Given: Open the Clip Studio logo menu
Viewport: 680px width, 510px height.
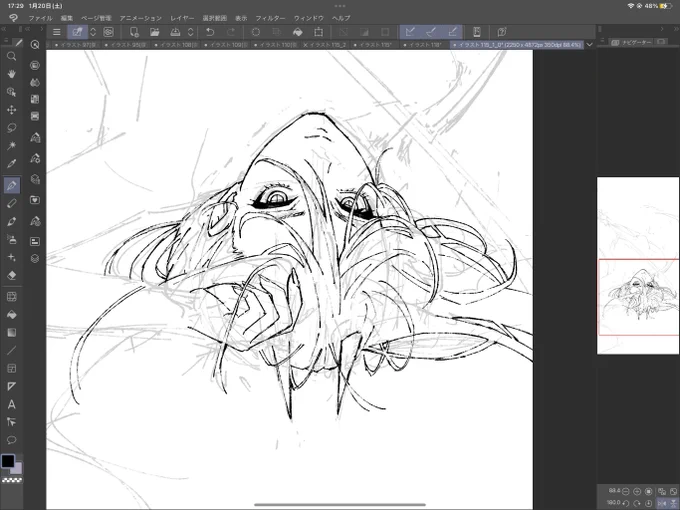Looking at the screenshot, I should pyautogui.click(x=13, y=18).
